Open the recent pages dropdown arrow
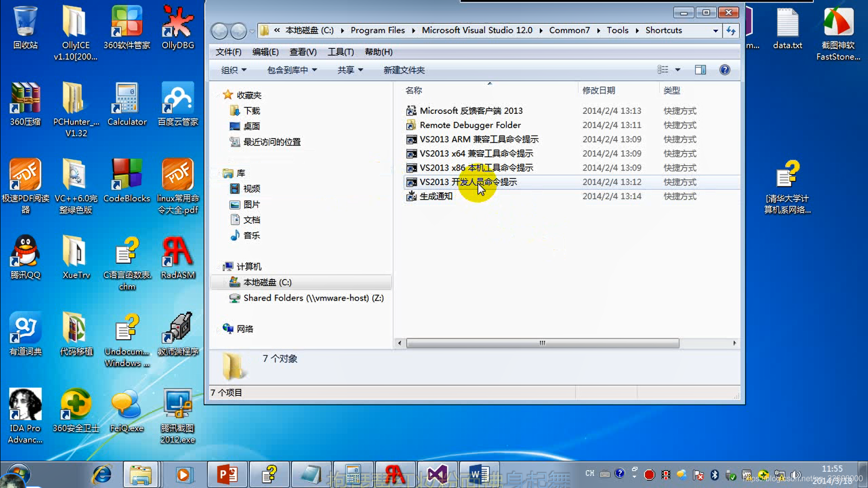The image size is (868, 488). pos(252,31)
